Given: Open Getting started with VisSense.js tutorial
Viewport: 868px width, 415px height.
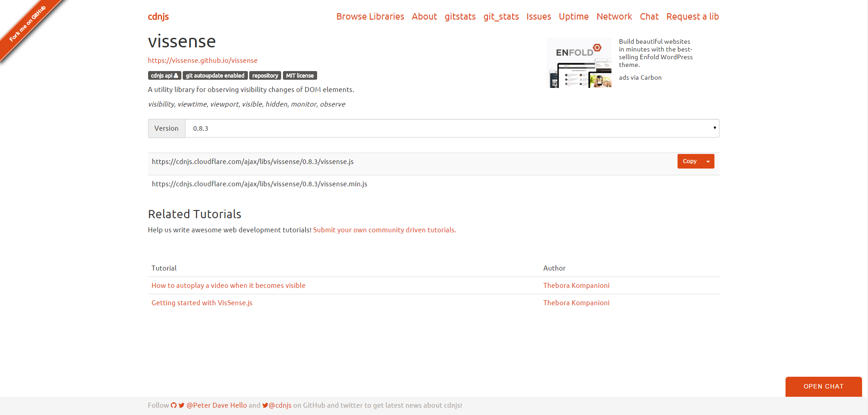Looking at the screenshot, I should tap(202, 303).
